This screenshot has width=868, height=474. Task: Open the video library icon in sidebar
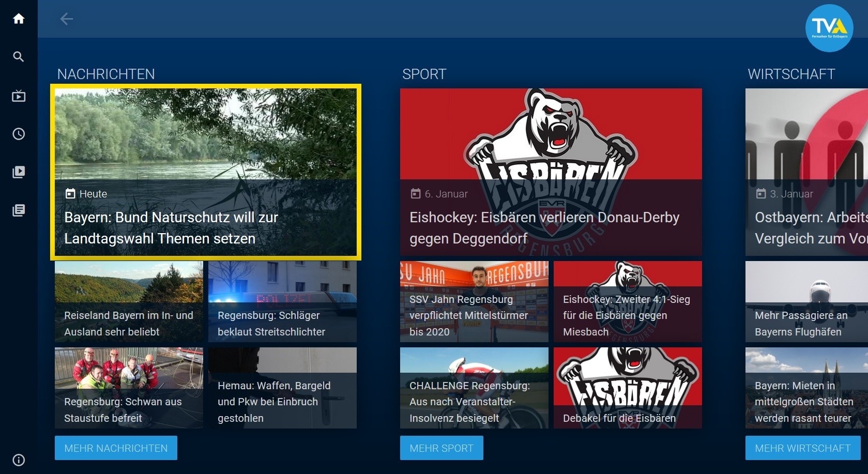[x=19, y=172]
